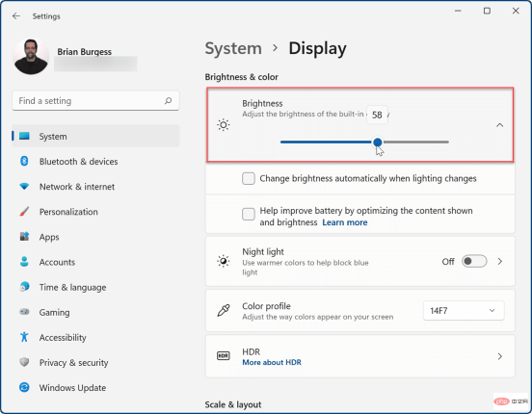Click the Network wifi icon in sidebar

coord(24,186)
